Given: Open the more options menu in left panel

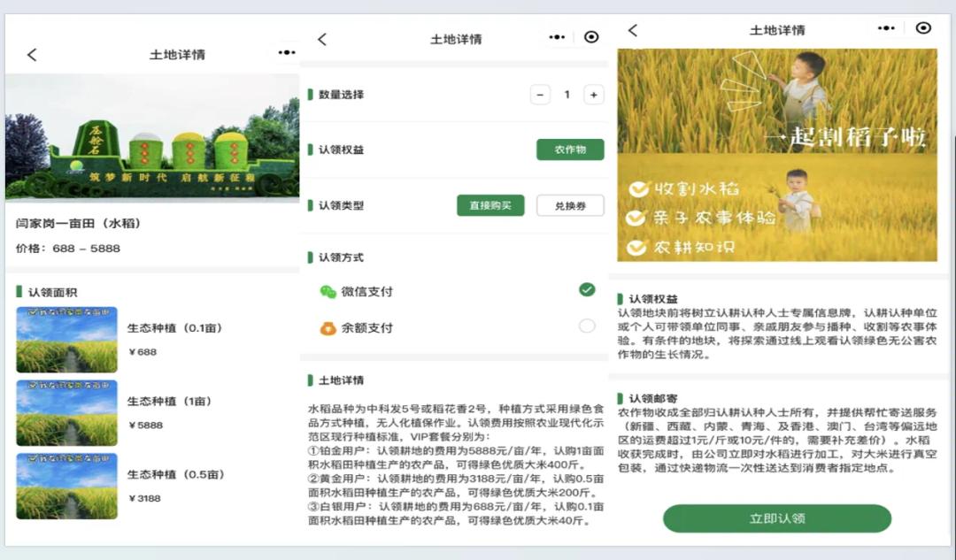Looking at the screenshot, I should pyautogui.click(x=286, y=53).
